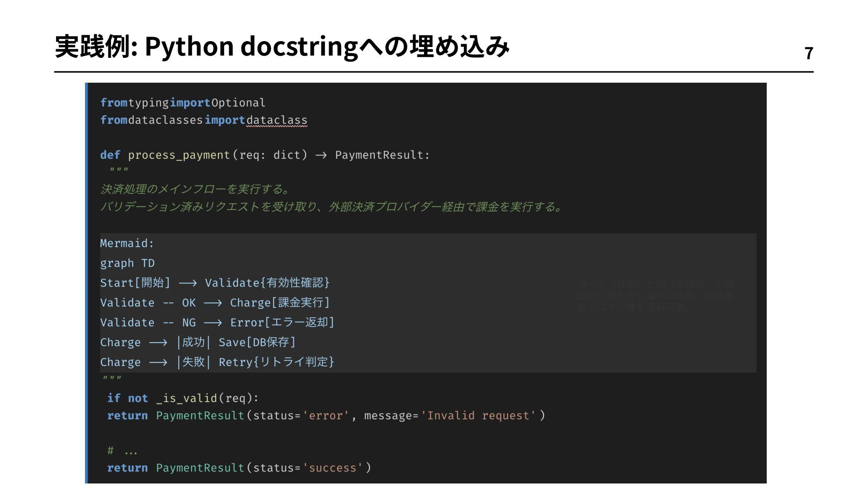Click the faint gray note beside the Mermaid block
This screenshot has height=488, width=868.
click(655, 296)
